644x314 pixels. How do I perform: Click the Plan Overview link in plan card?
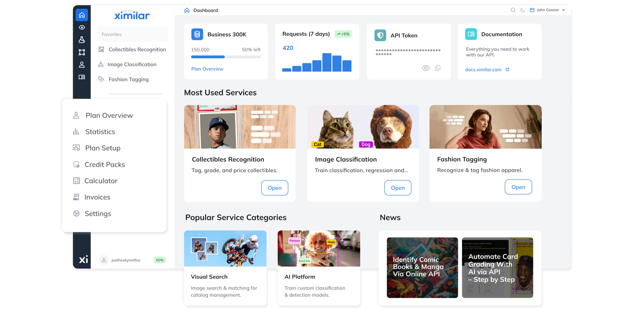207,69
